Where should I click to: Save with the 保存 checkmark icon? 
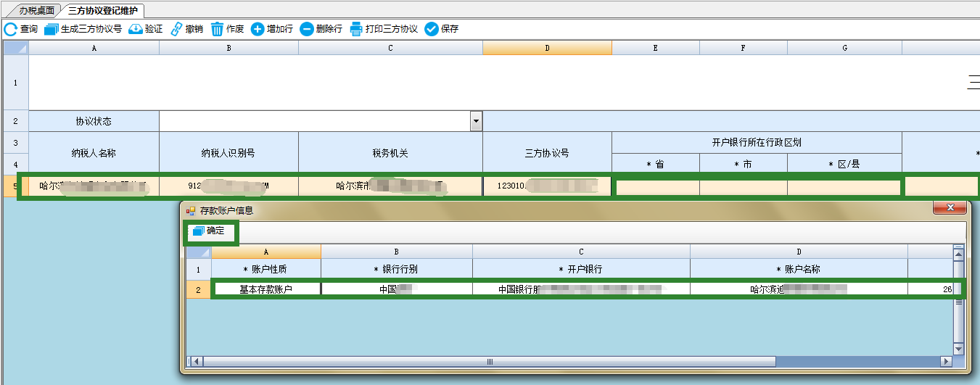(x=432, y=29)
